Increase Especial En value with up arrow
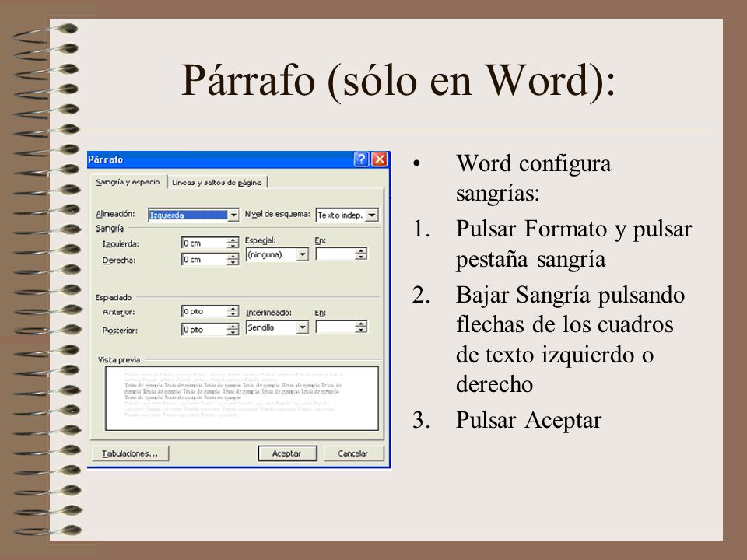This screenshot has width=747, height=560. tap(362, 251)
